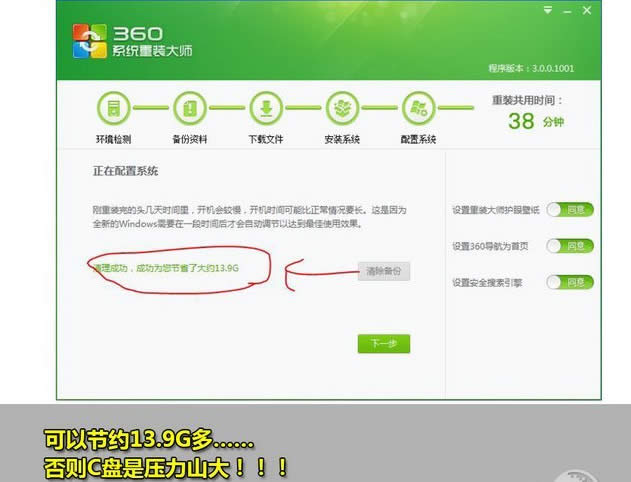Select the 下载文件 step icon
This screenshot has height=482, width=631.
pyautogui.click(x=266, y=109)
